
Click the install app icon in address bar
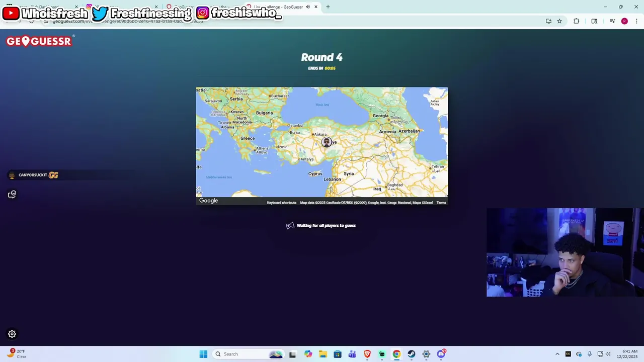tap(548, 21)
